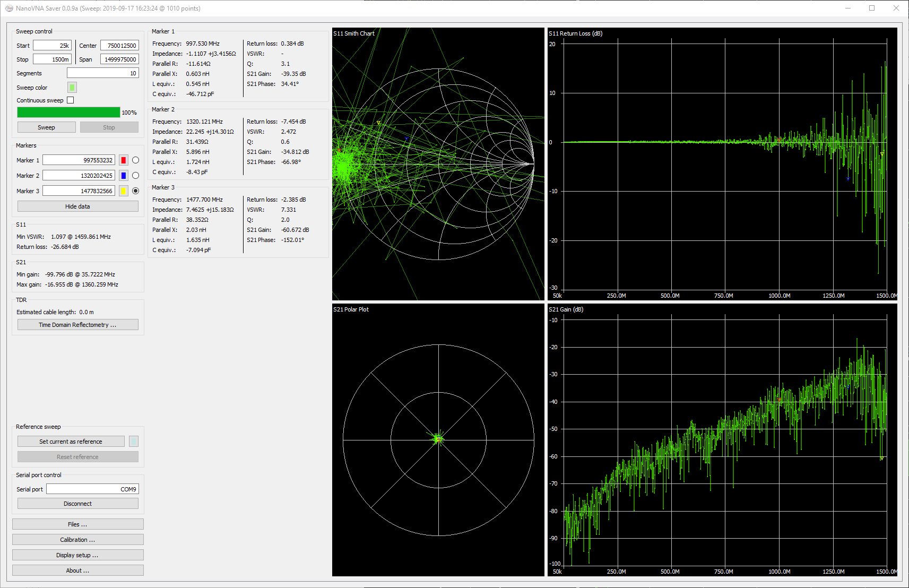Open the sweep color picker swatch
The height and width of the screenshot is (588, 909).
[x=72, y=88]
